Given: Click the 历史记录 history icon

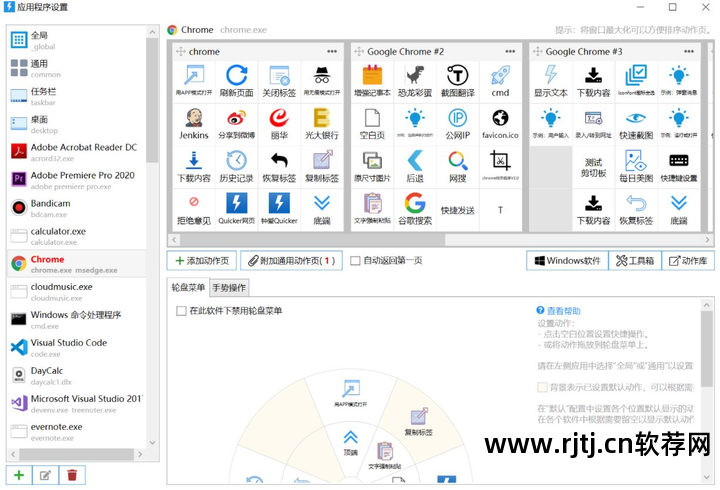Looking at the screenshot, I should click(236, 161).
